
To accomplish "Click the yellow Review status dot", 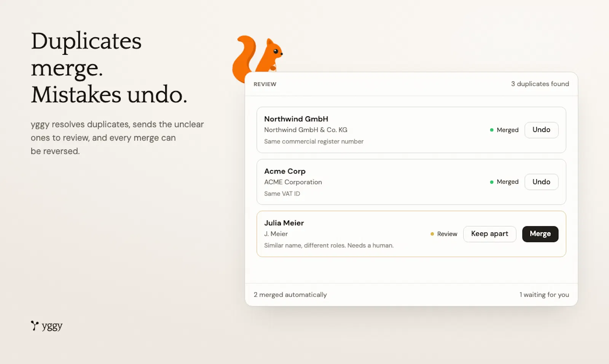I will click(432, 234).
